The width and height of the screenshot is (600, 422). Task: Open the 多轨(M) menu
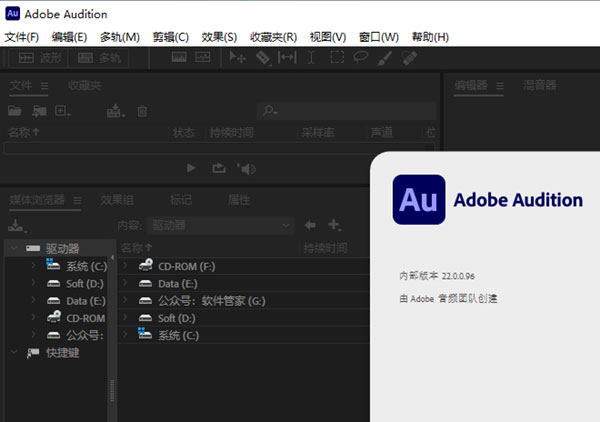tap(120, 37)
